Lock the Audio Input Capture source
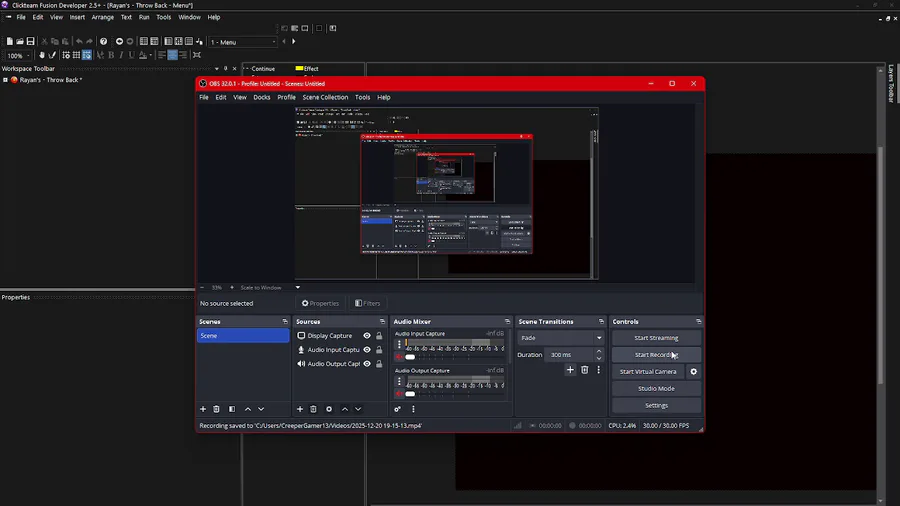The height and width of the screenshot is (506, 900). 379,349
